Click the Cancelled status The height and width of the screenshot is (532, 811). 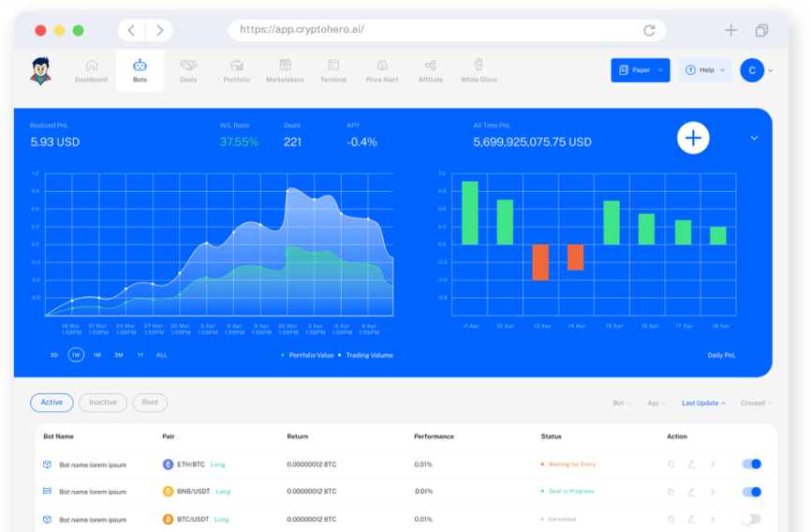click(558, 519)
